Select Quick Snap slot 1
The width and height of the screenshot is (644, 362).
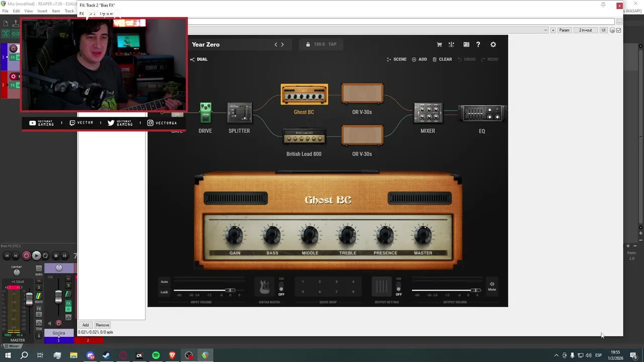click(x=303, y=282)
